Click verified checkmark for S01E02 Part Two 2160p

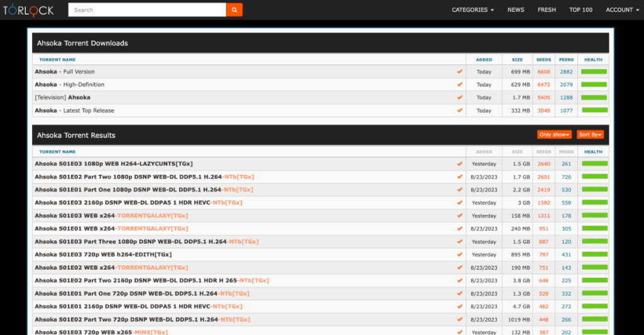(x=460, y=280)
